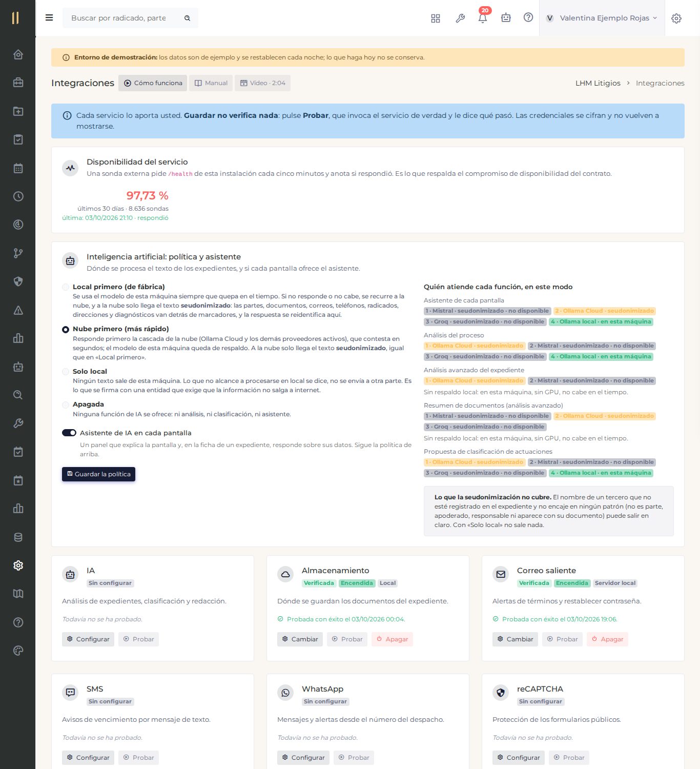This screenshot has width=700, height=769.
Task: Open the shield icon in sidebar
Action: [18, 281]
